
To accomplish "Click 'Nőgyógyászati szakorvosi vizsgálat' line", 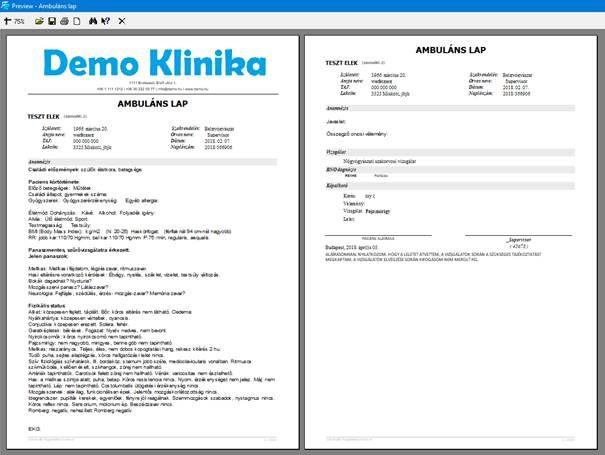I will coord(379,161).
